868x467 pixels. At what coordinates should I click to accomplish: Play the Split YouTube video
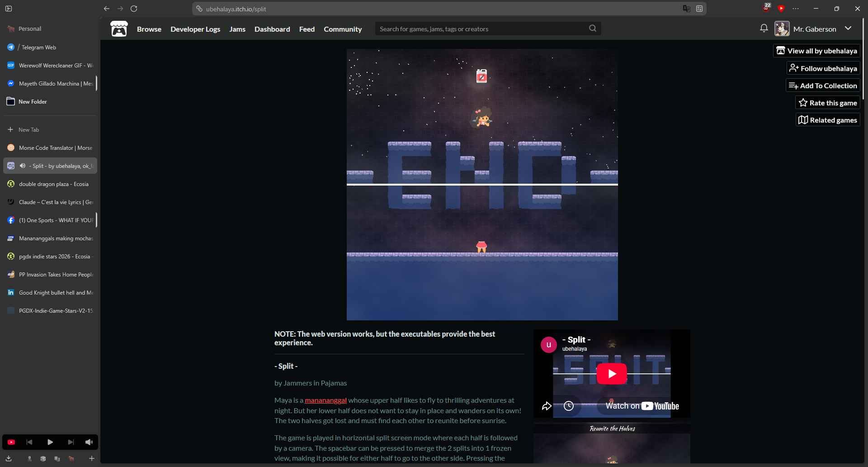[612, 374]
